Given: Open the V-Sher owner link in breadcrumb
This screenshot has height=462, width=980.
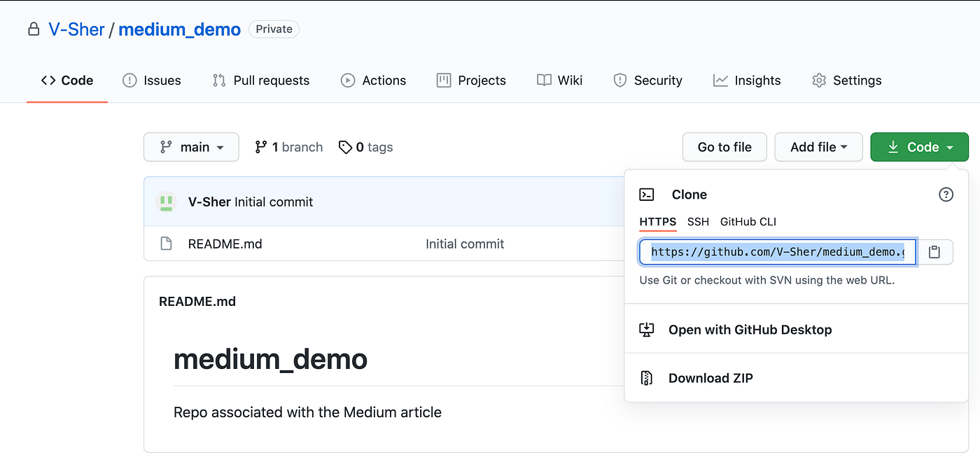Looking at the screenshot, I should (x=76, y=29).
